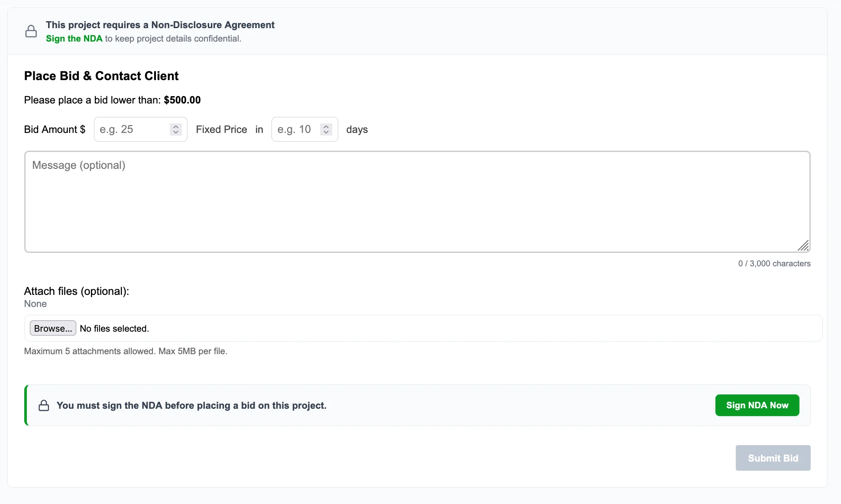This screenshot has height=504, width=841.
Task: Click the "Fixed Price" label
Action: [221, 129]
